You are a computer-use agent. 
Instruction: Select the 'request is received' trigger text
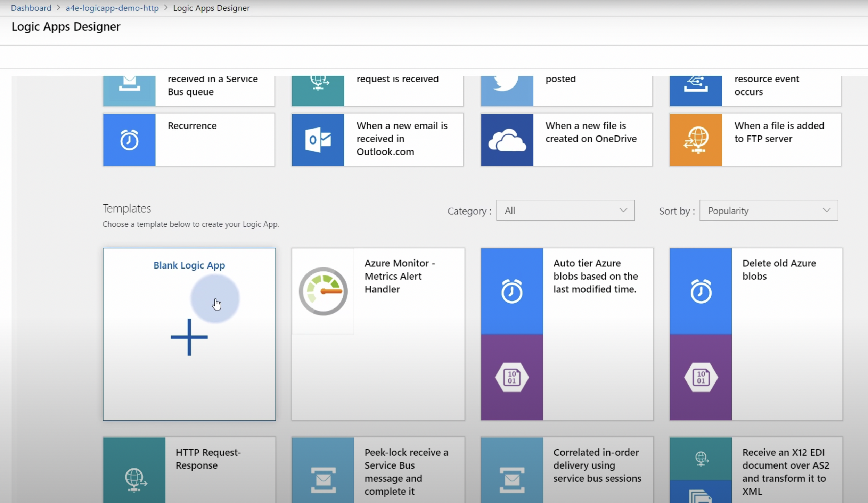point(398,79)
